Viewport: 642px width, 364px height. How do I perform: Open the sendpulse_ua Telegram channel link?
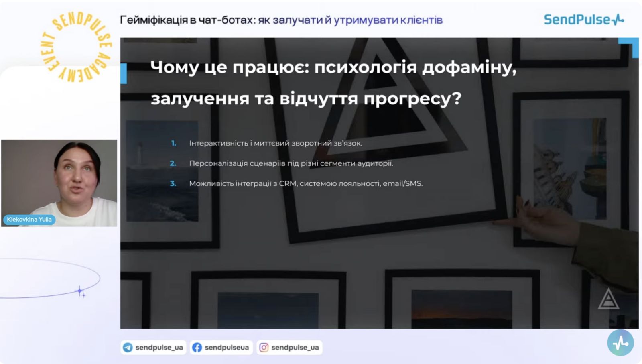point(159,348)
